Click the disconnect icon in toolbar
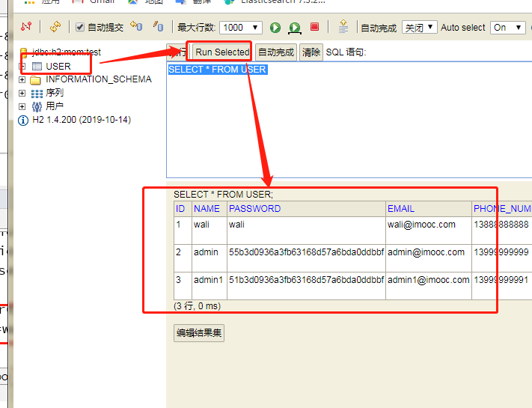The width and height of the screenshot is (532, 408). (x=26, y=27)
